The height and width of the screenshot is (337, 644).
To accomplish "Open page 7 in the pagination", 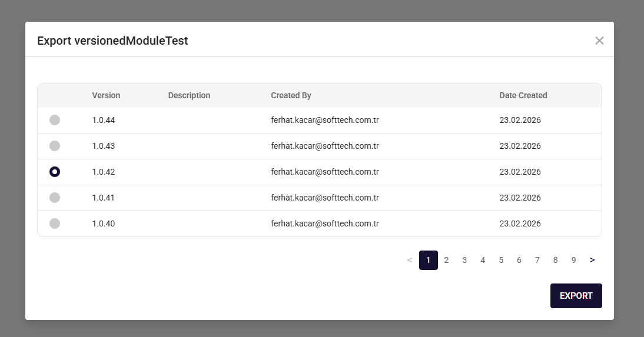I will pos(537,260).
